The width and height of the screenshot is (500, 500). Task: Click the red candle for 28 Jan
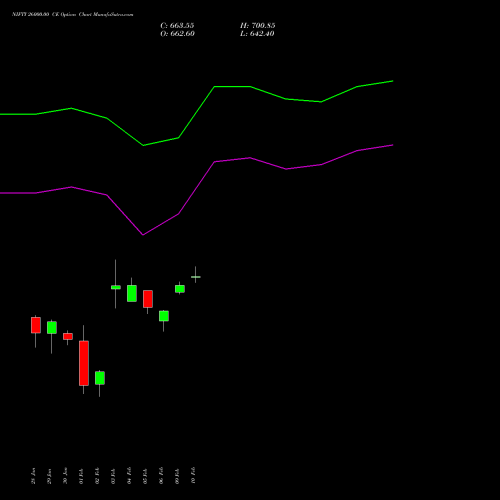click(x=36, y=325)
